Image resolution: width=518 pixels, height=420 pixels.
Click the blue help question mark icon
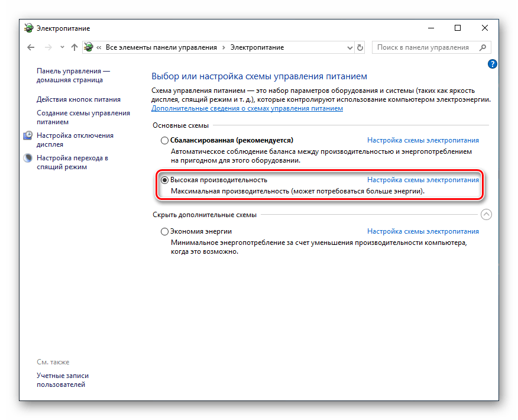(492, 64)
